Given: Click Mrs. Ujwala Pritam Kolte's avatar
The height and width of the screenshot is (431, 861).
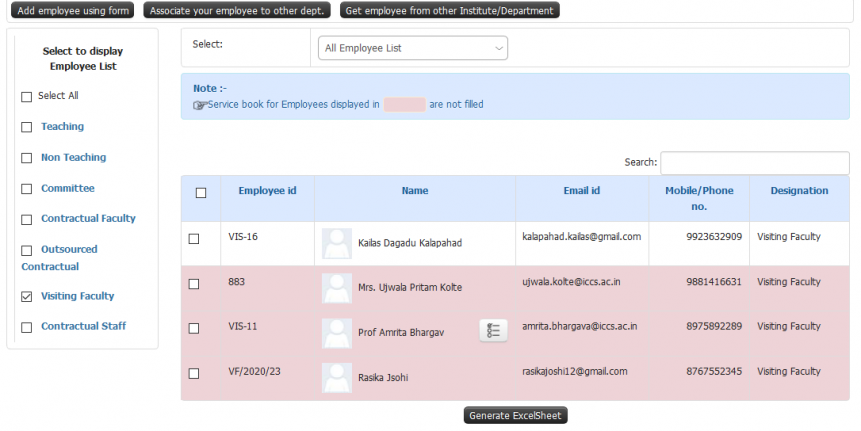Looking at the screenshot, I should (x=337, y=288).
